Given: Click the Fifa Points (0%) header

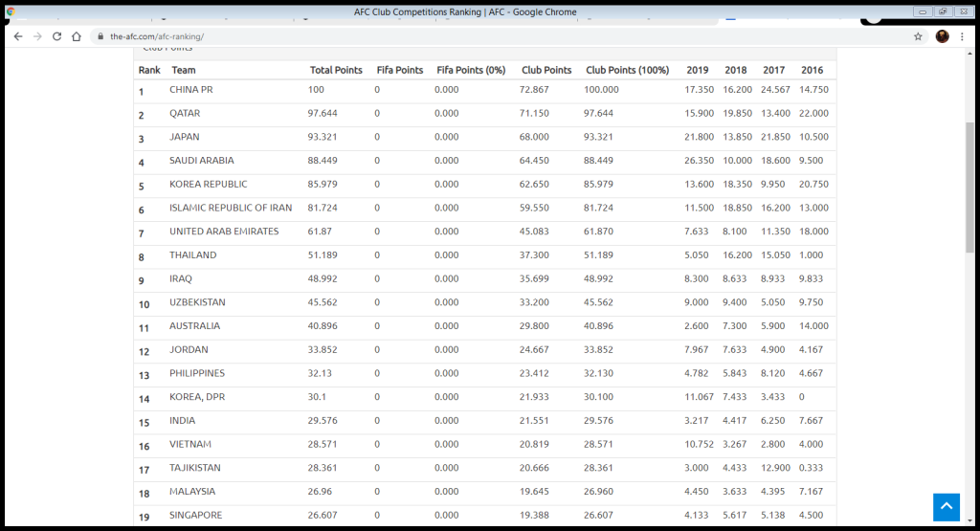Looking at the screenshot, I should 471,70.
